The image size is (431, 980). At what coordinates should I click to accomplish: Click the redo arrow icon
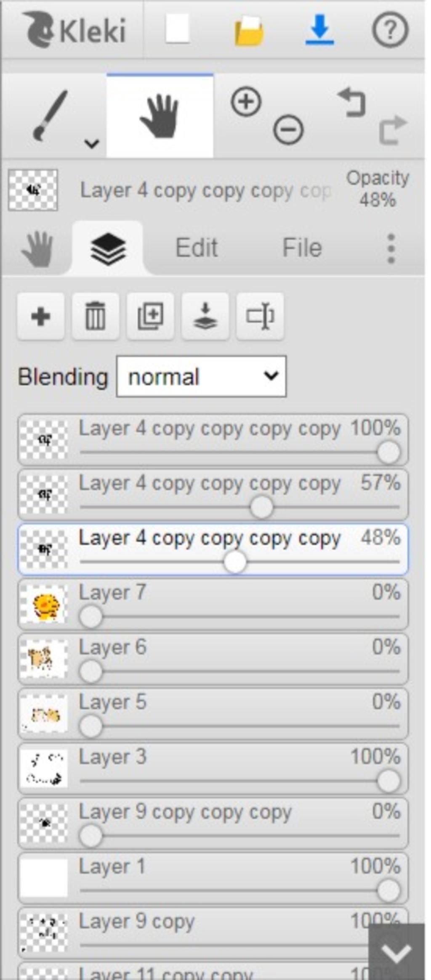pyautogui.click(x=393, y=130)
